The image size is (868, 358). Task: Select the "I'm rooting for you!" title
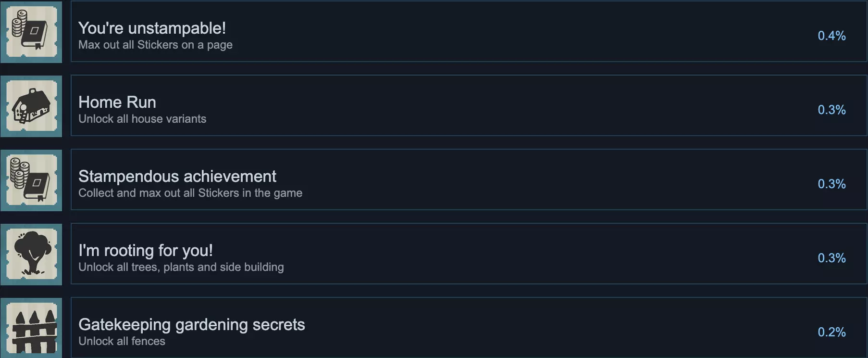pyautogui.click(x=146, y=250)
